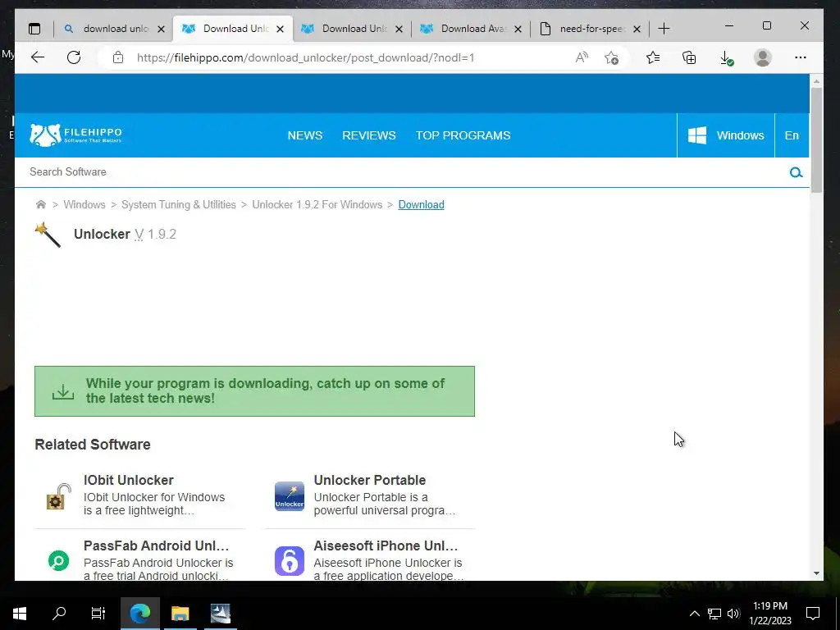This screenshot has width=840, height=630.
Task: Show the Downloads toolbar icon
Action: 726,57
